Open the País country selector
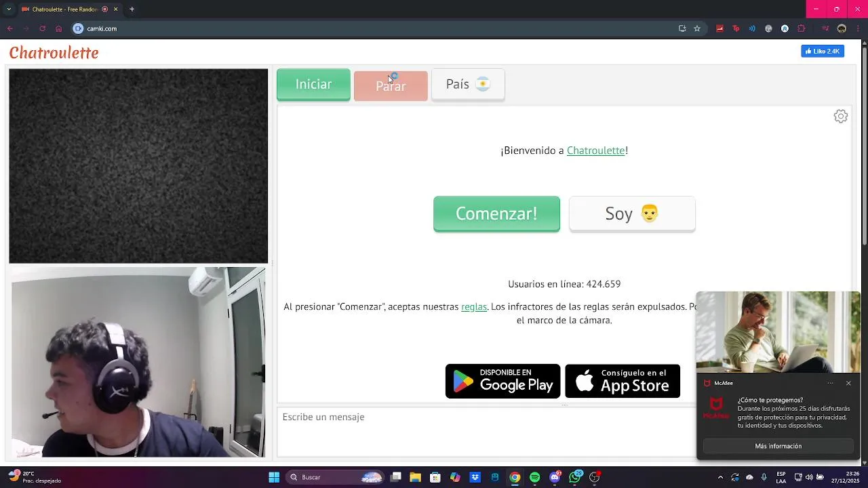This screenshot has width=868, height=488. [x=468, y=84]
